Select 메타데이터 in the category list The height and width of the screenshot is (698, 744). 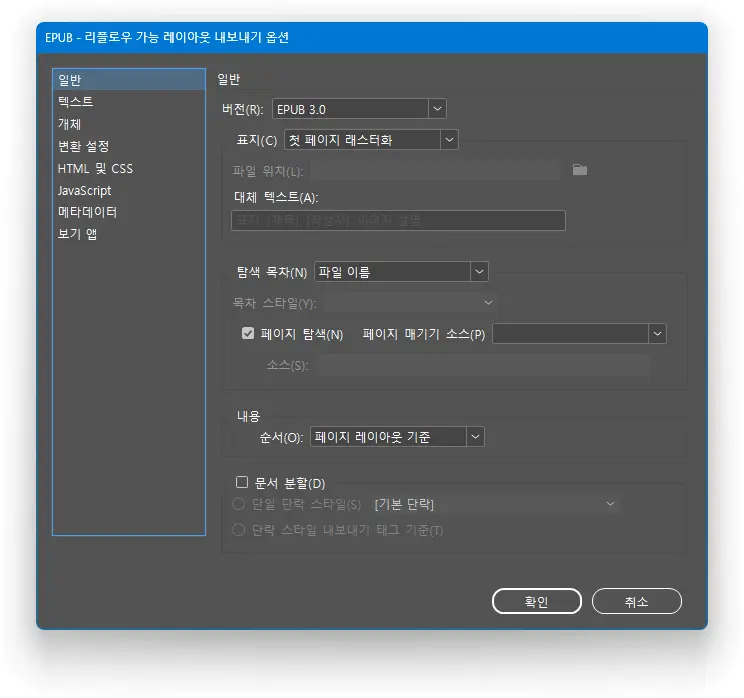129,212
